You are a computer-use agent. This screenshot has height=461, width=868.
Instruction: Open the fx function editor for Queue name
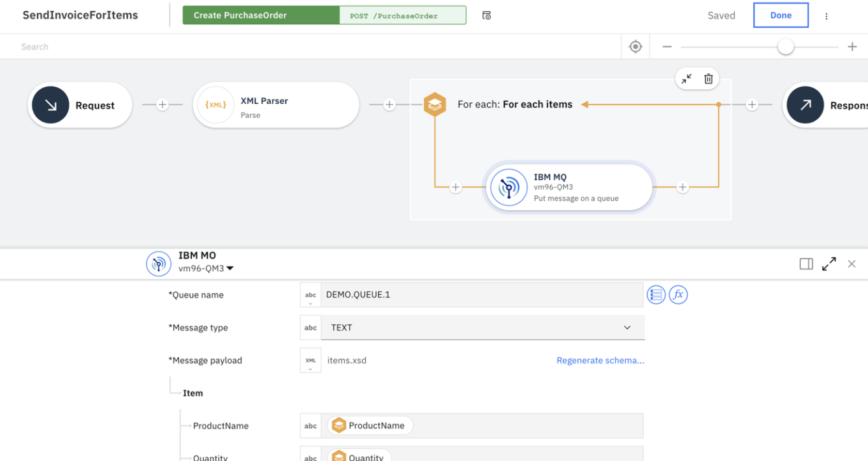click(678, 295)
